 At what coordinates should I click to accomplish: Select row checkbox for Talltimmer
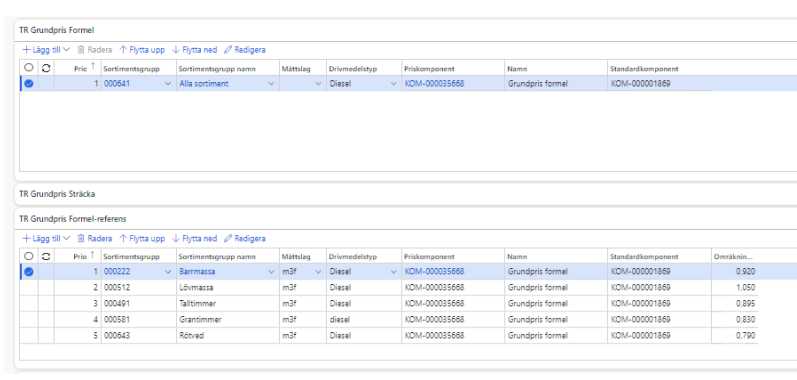coord(29,304)
